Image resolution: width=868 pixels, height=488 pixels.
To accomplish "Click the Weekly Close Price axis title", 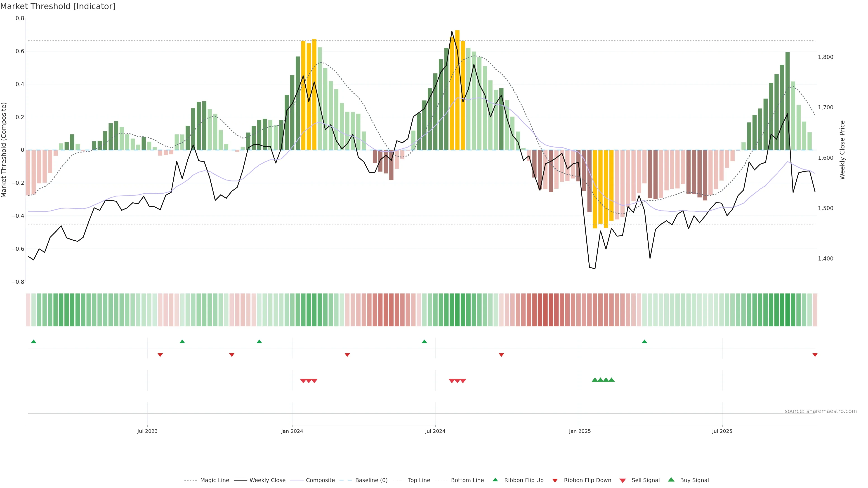I will [x=842, y=150].
